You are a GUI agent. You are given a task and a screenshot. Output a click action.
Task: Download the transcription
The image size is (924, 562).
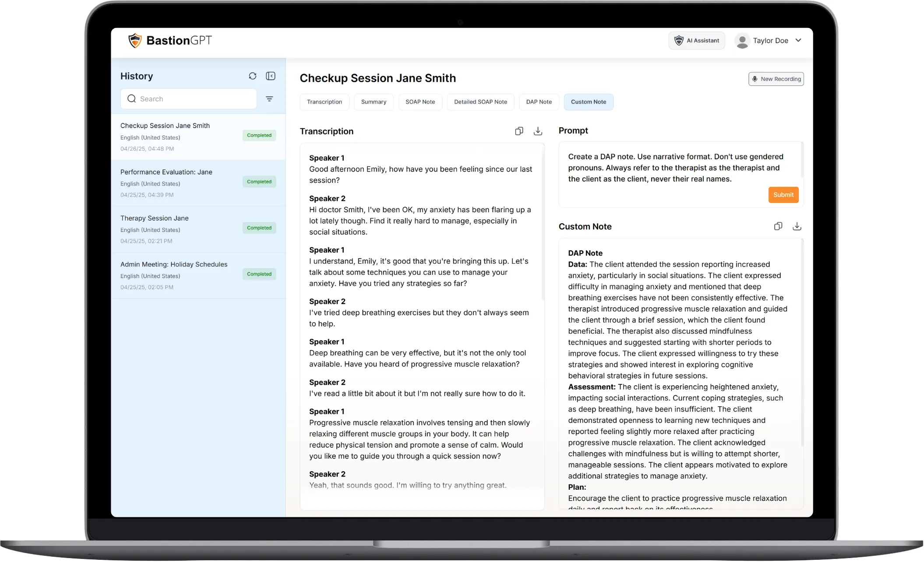coord(538,131)
